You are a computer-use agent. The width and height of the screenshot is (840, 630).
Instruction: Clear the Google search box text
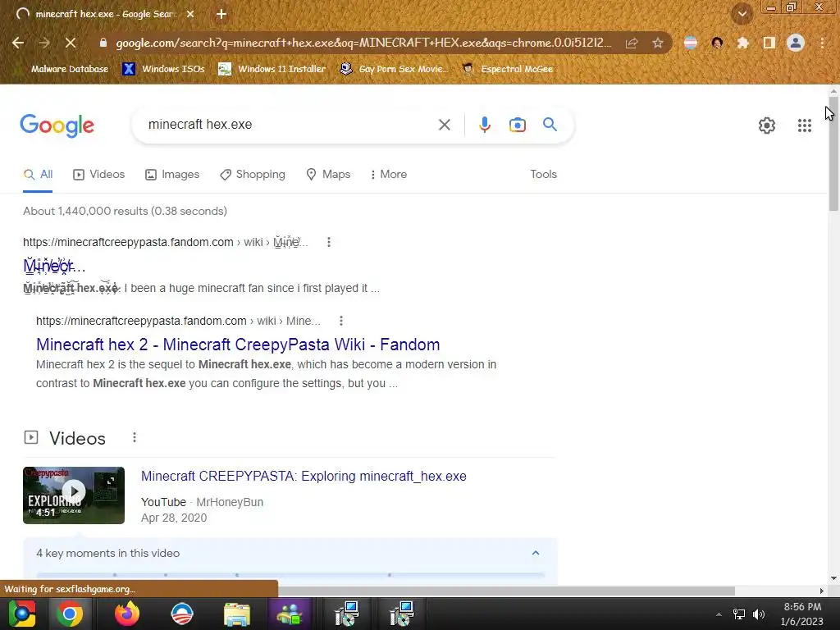point(444,125)
